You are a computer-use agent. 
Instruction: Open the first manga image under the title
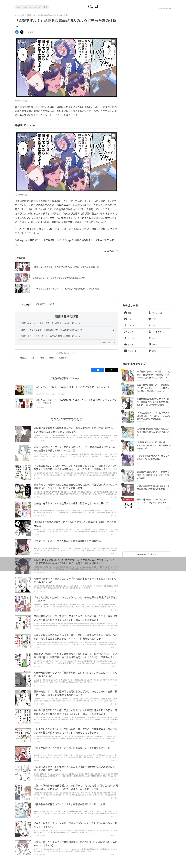[66, 68]
